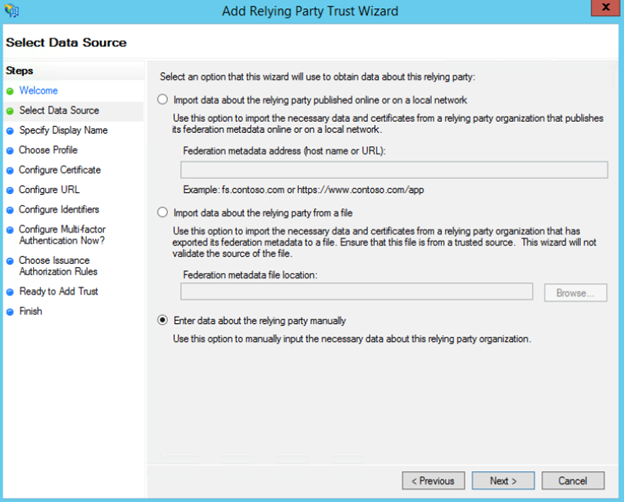Click the Configure URL step
This screenshot has height=502, width=624.
pos(49,189)
